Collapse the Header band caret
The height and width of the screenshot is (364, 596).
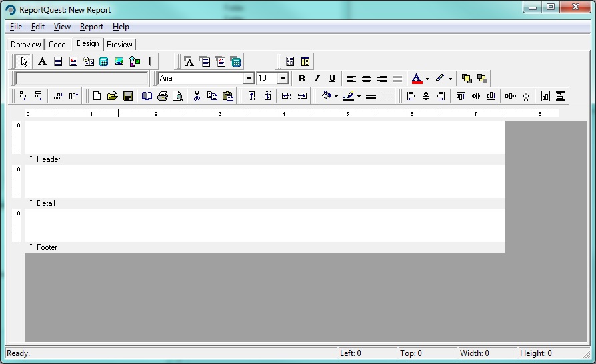pos(31,158)
